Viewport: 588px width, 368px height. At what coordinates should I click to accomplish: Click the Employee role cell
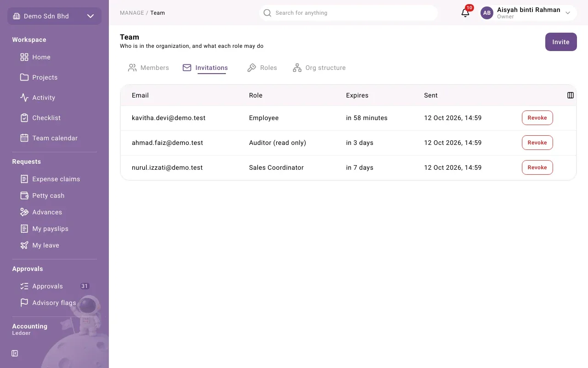coord(264,118)
